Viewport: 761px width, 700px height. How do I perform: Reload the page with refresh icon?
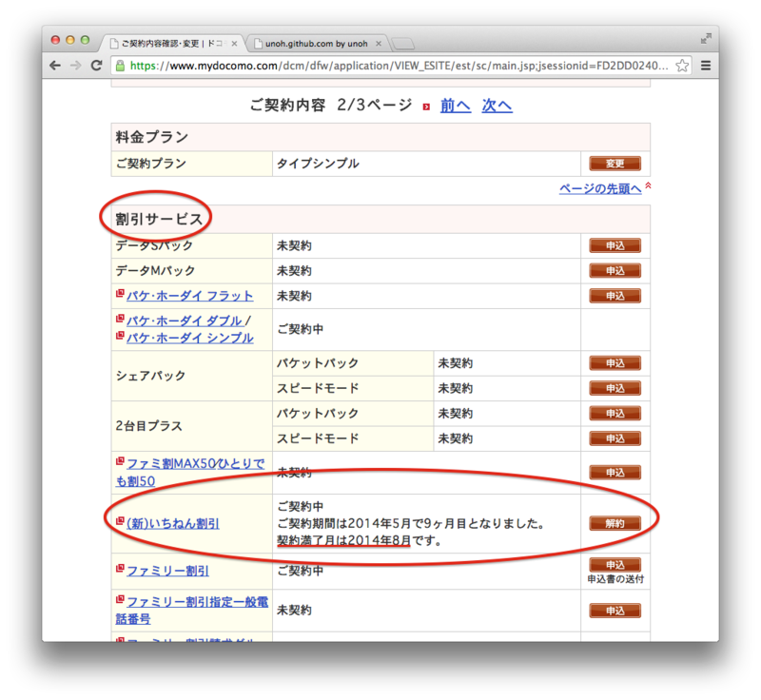(97, 66)
